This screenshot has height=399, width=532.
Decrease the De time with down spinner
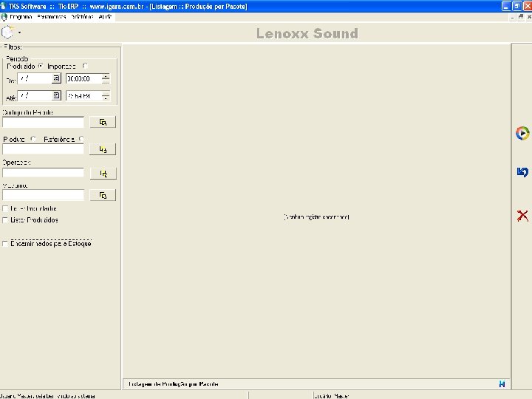click(106, 81)
